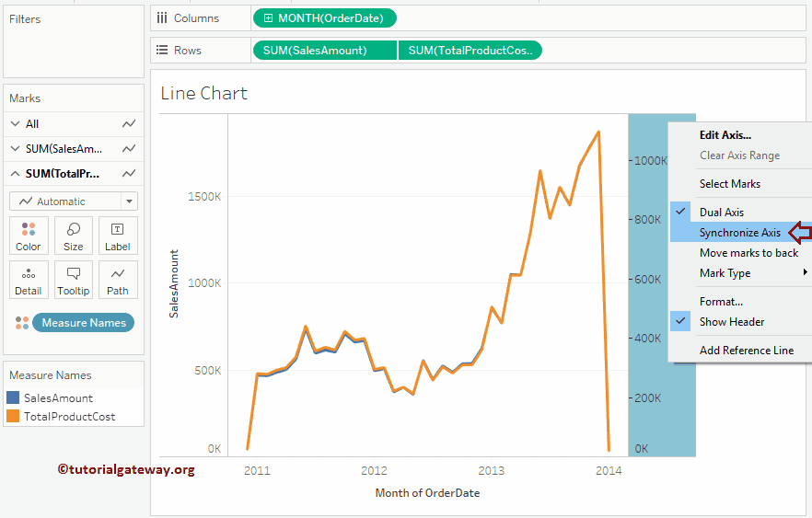Image resolution: width=812 pixels, height=518 pixels.
Task: Select Add Reference Line menu entry
Action: (747, 351)
